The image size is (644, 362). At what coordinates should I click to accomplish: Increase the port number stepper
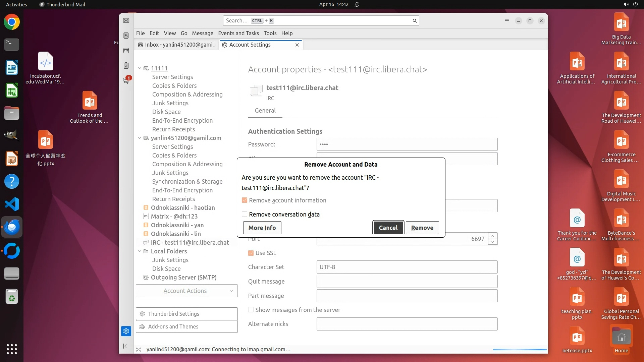point(492,236)
